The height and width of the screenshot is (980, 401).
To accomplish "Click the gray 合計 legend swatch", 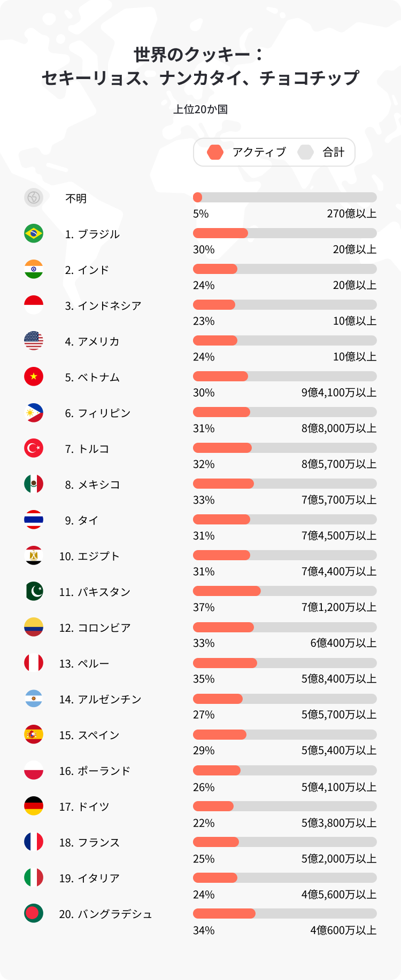I will tap(306, 152).
